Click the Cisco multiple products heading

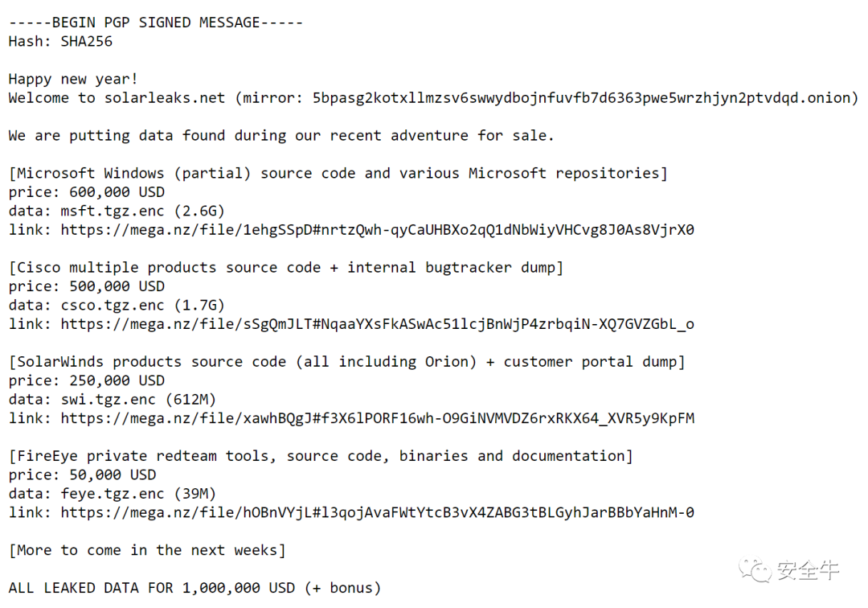[x=285, y=268]
